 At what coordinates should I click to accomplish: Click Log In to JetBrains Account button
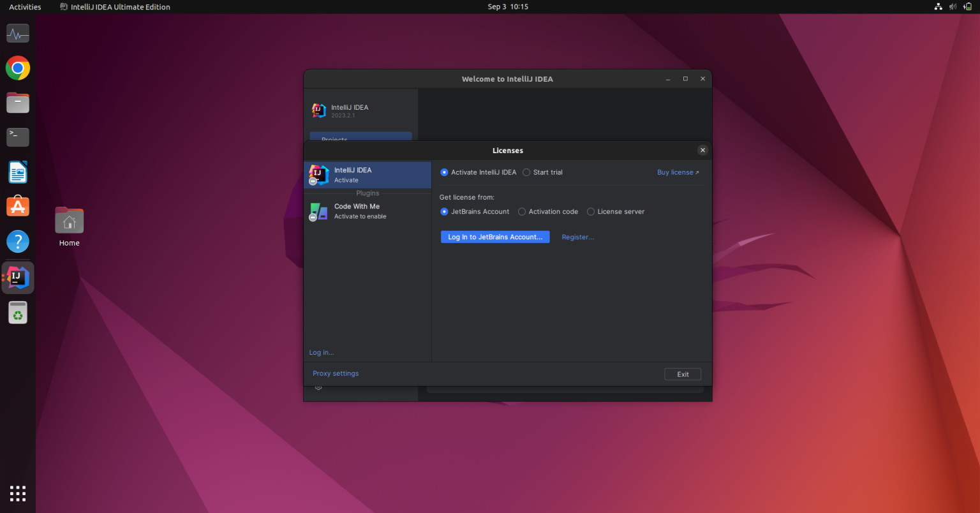(494, 237)
